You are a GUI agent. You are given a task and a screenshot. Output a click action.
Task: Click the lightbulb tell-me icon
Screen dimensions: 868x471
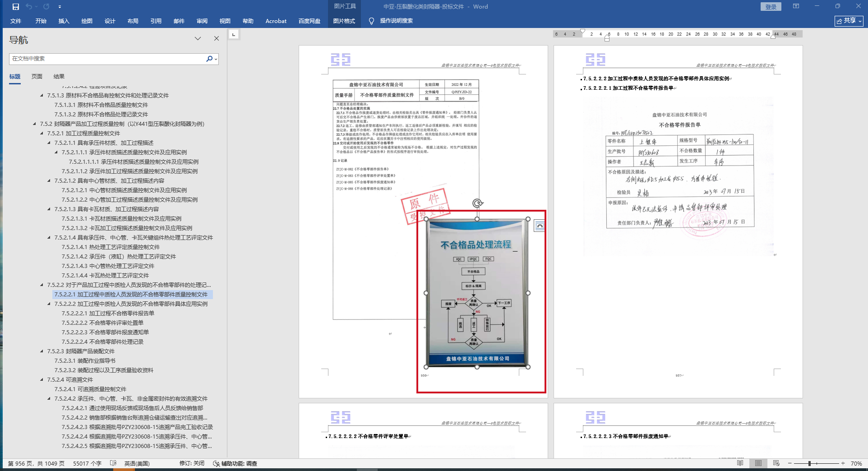(371, 21)
